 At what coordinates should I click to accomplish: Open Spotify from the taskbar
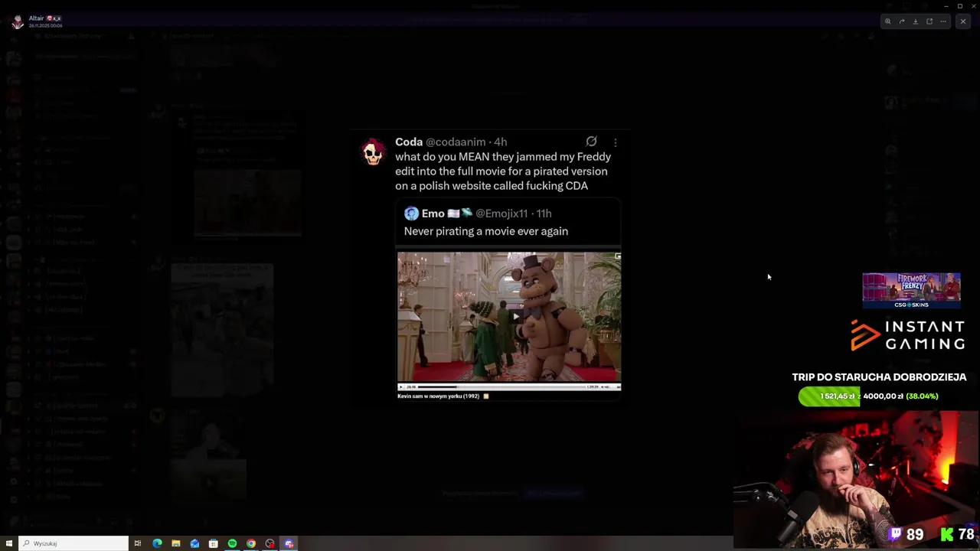tap(232, 543)
